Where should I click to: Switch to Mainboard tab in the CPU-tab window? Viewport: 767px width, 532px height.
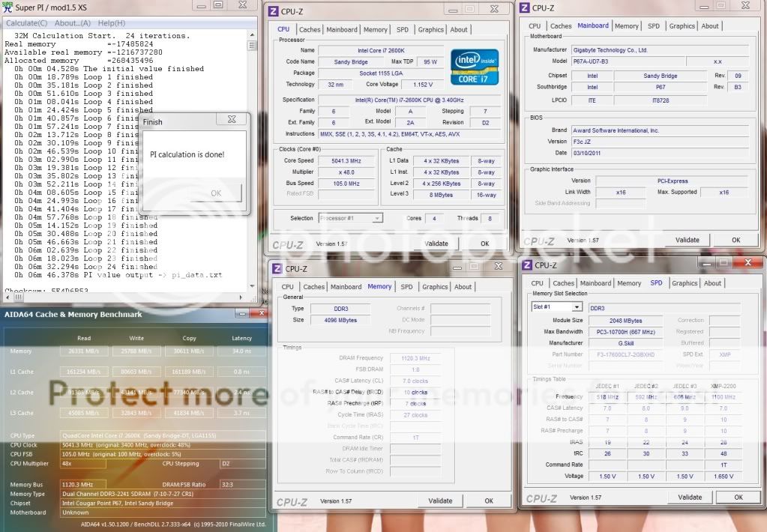pos(342,30)
